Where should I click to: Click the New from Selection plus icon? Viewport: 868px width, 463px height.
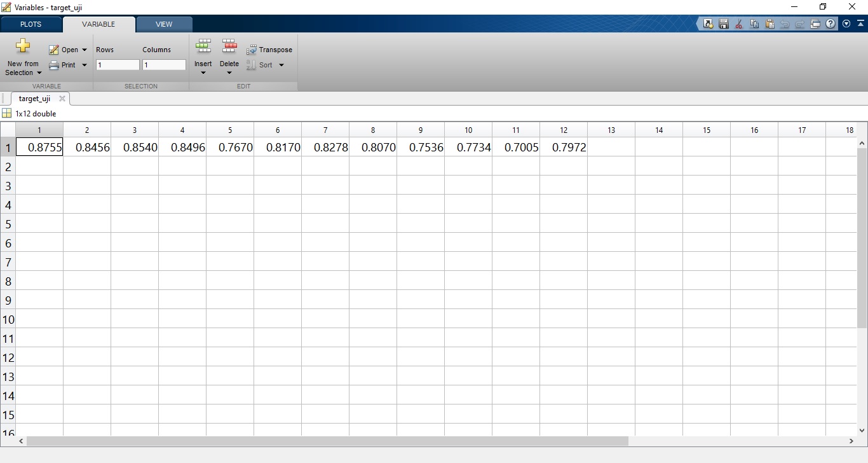click(23, 46)
